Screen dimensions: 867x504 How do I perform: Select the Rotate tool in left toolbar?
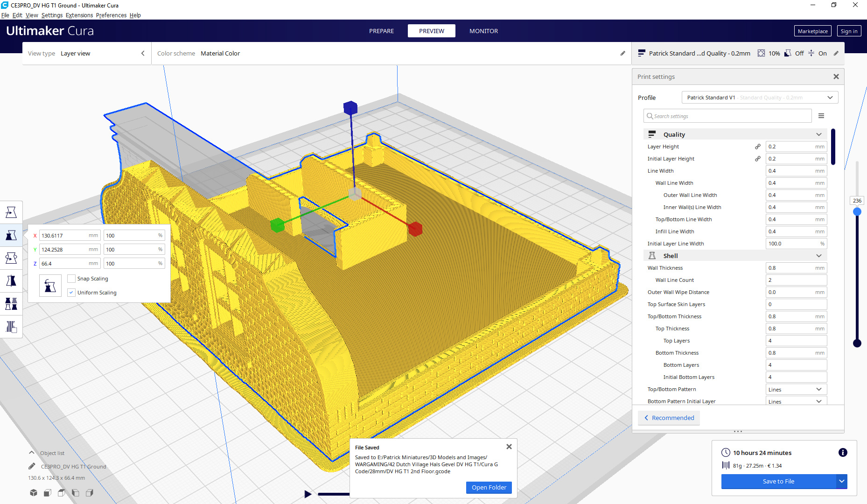(11, 258)
